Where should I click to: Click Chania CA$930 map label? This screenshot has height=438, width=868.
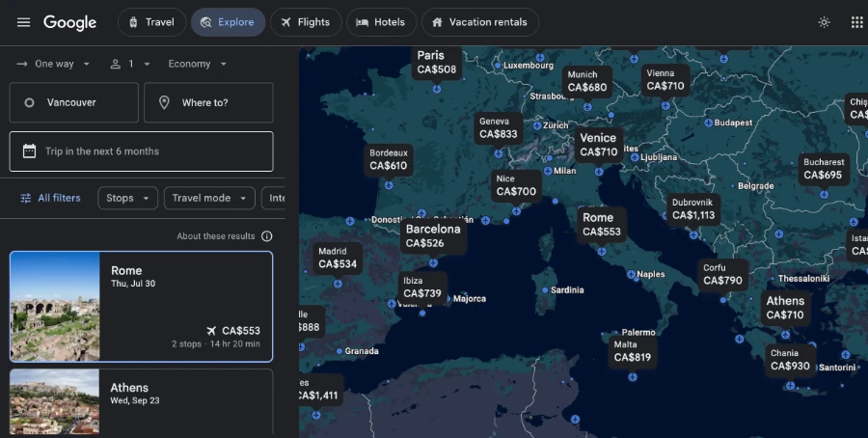point(790,360)
